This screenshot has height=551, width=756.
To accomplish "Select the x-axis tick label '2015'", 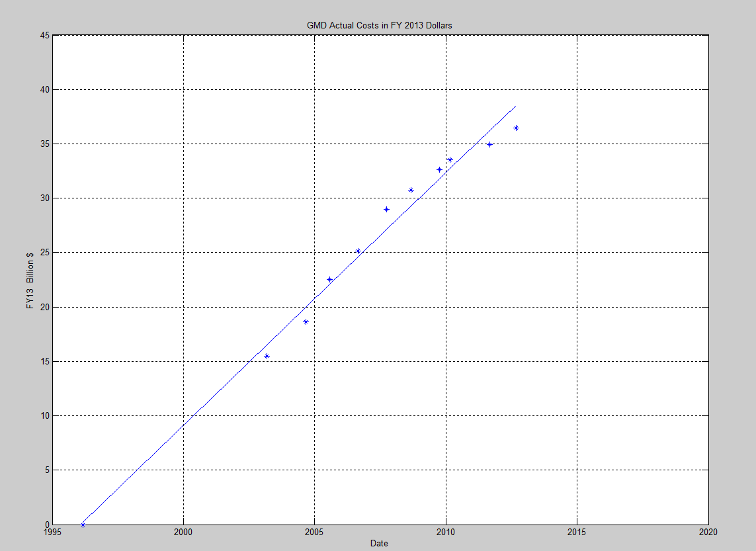I will click(577, 531).
